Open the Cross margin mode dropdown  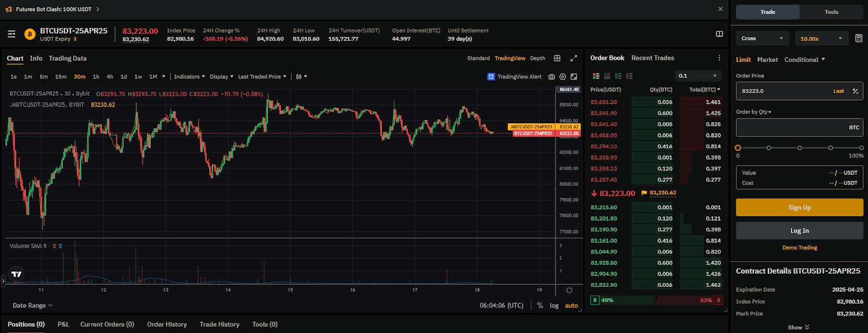pos(762,39)
